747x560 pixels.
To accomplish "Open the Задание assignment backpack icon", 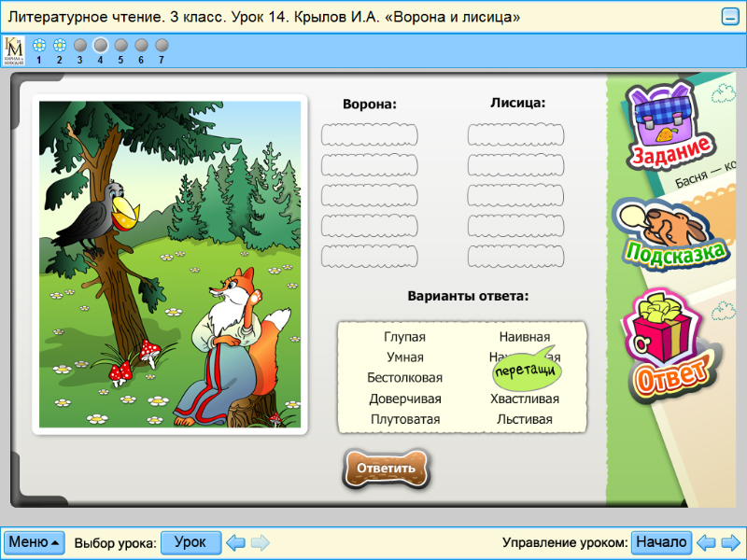I will [670, 126].
